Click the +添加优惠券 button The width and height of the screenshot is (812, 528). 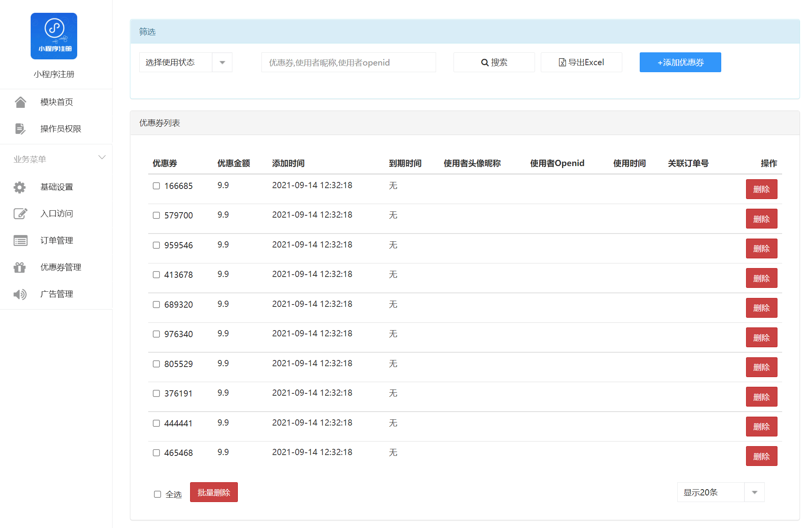point(680,62)
